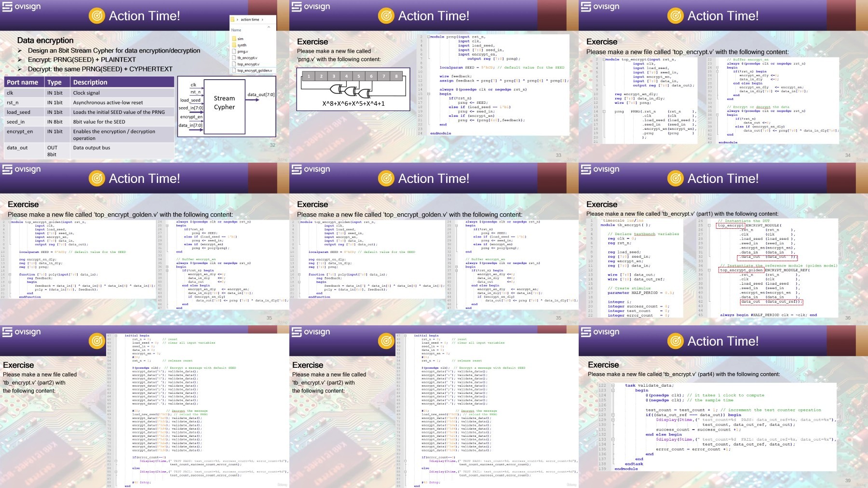Image resolution: width=868 pixels, height=488 pixels.
Task: Click the 'action time' breadcrumb folder name
Action: pos(250,20)
